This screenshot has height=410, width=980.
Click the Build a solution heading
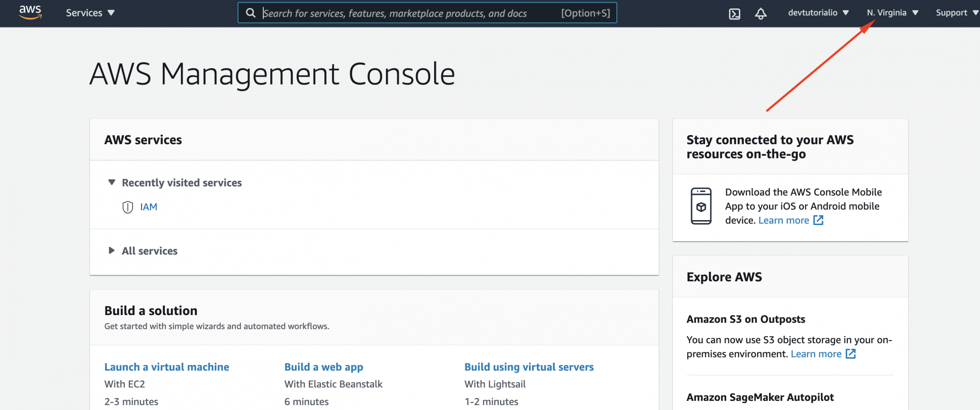(x=151, y=310)
